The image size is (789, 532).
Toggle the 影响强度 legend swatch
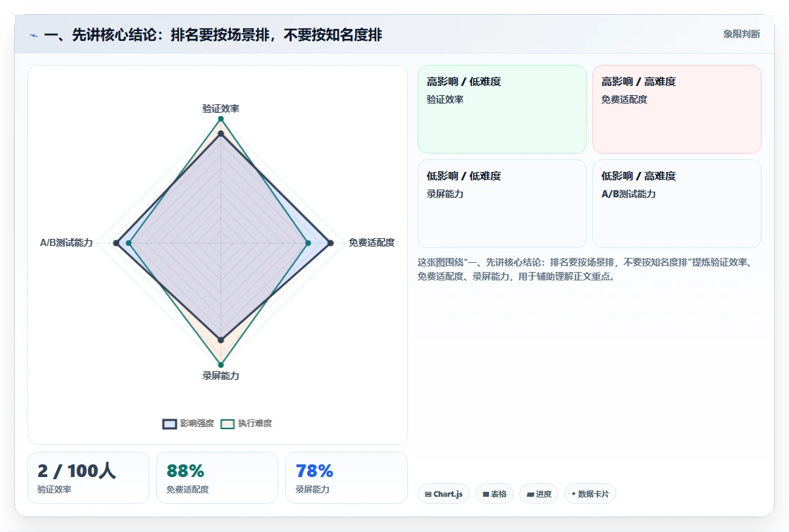pyautogui.click(x=170, y=423)
